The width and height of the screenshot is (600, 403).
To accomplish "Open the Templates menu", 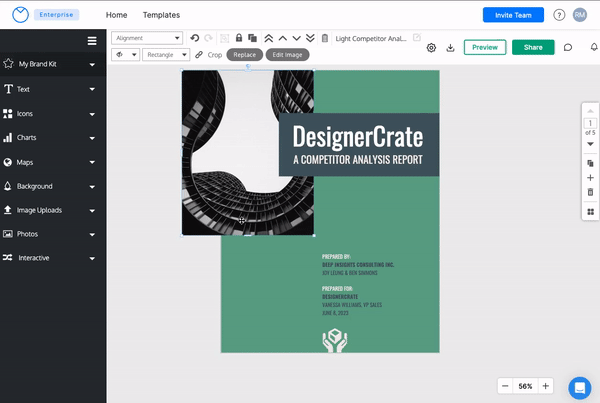I will (161, 15).
